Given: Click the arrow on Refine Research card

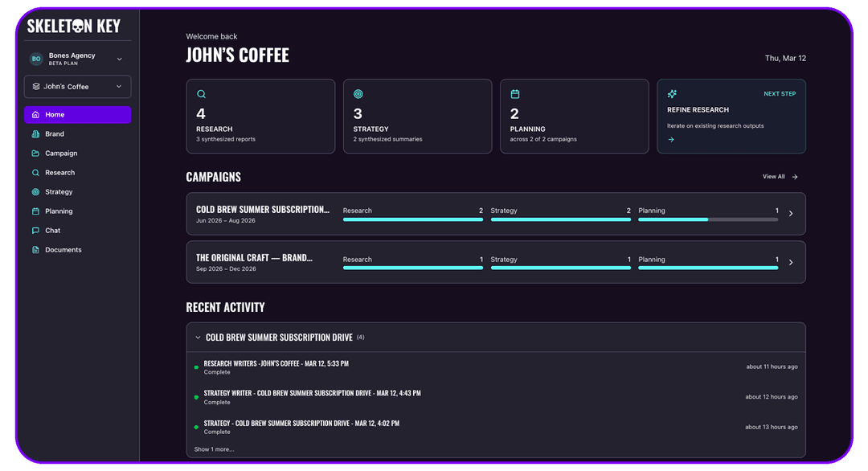Looking at the screenshot, I should click(x=671, y=140).
